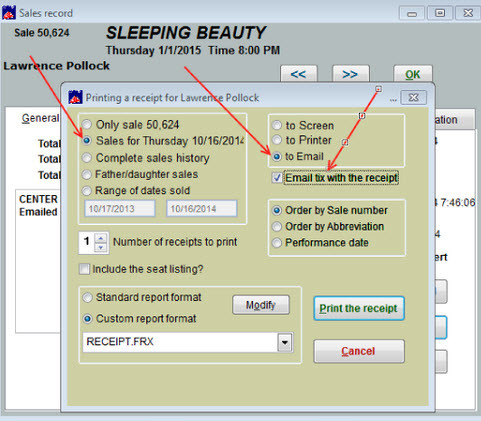Choose Order by Sale number
The image size is (481, 421).
(277, 210)
